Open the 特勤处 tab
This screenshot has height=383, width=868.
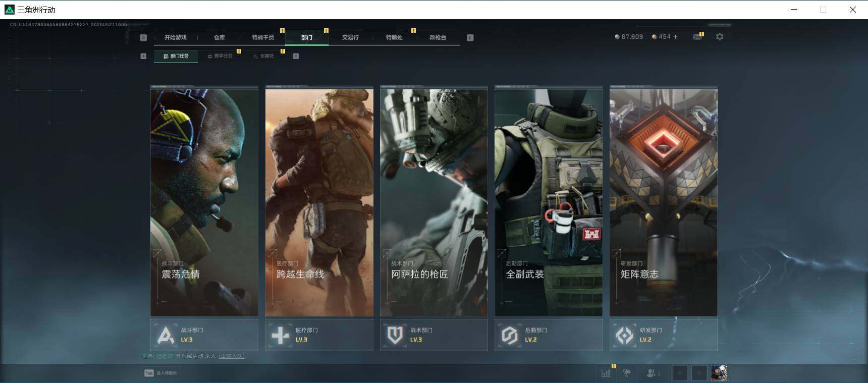click(x=394, y=37)
